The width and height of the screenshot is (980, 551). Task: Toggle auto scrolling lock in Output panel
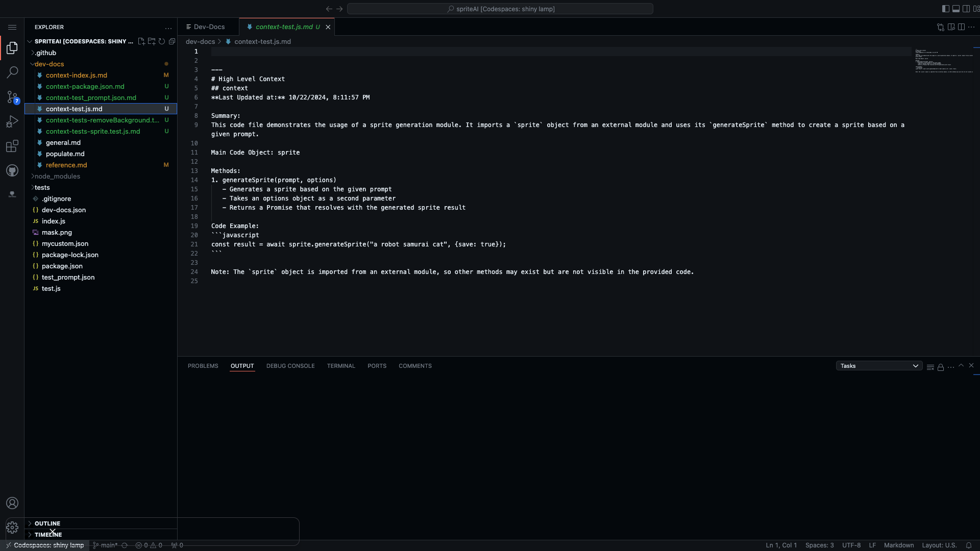pyautogui.click(x=940, y=367)
